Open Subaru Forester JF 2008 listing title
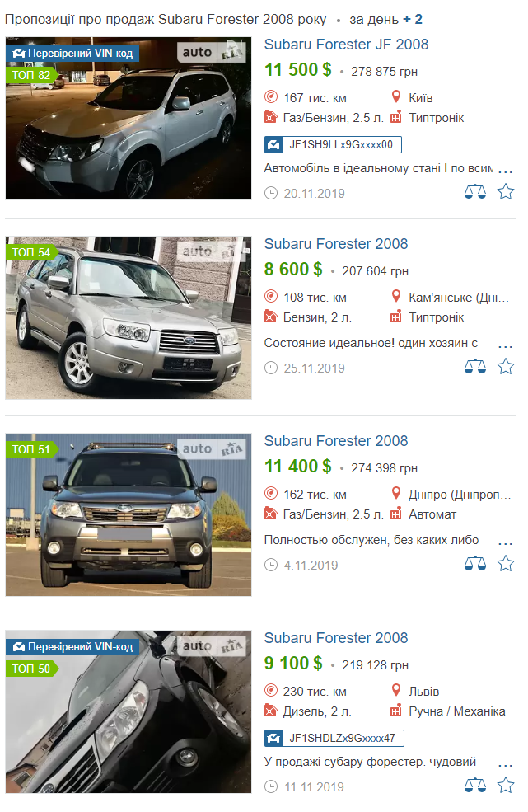 tap(346, 45)
